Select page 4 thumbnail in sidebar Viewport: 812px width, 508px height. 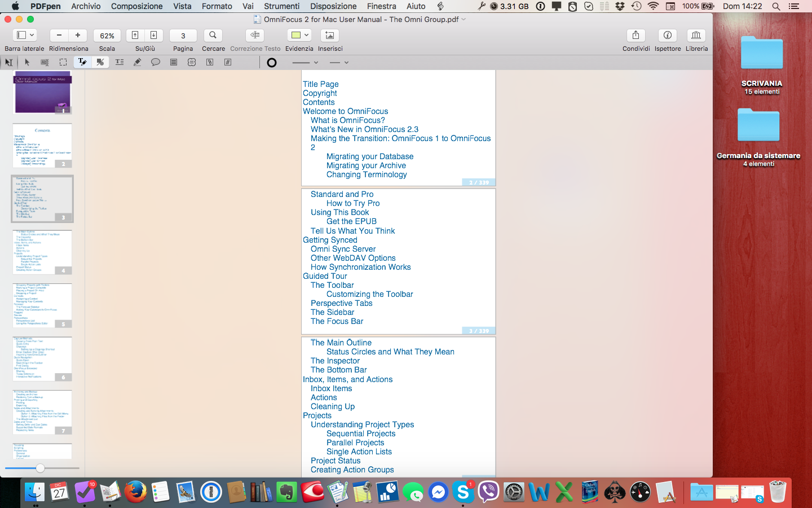[42, 252]
